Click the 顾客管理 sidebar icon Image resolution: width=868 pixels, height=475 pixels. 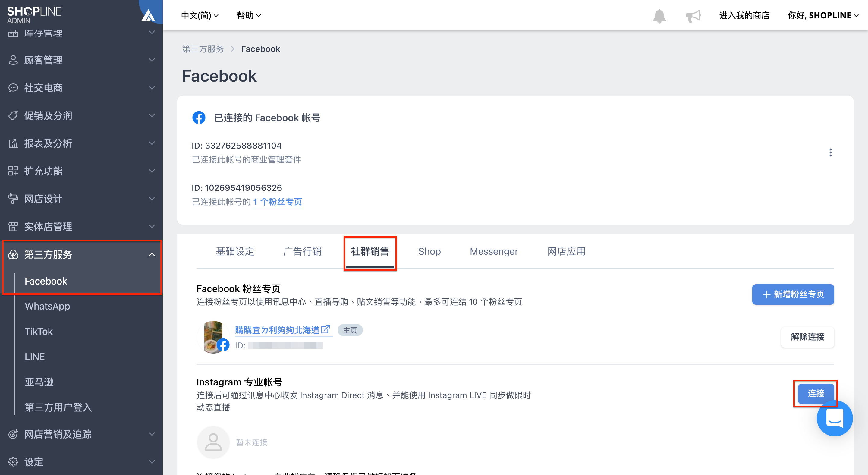(13, 60)
